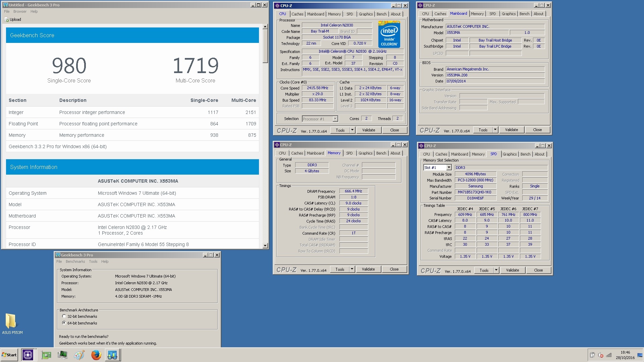Open Processor #1 selection dropdown
This screenshot has height=362, width=644.
coord(335,119)
